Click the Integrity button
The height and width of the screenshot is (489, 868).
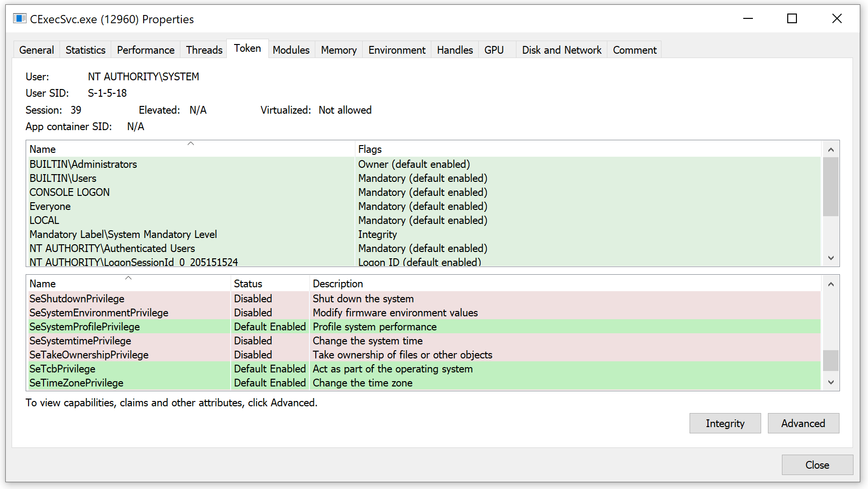(725, 423)
